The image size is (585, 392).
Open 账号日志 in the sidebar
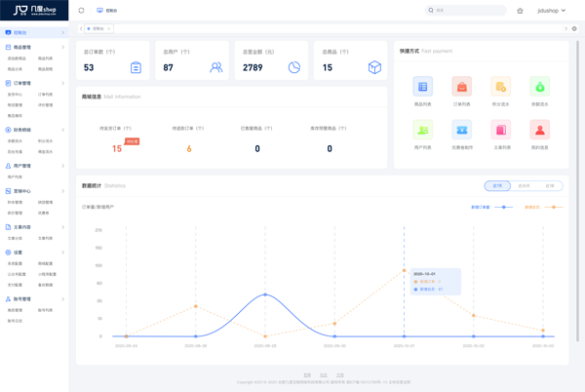pos(15,321)
